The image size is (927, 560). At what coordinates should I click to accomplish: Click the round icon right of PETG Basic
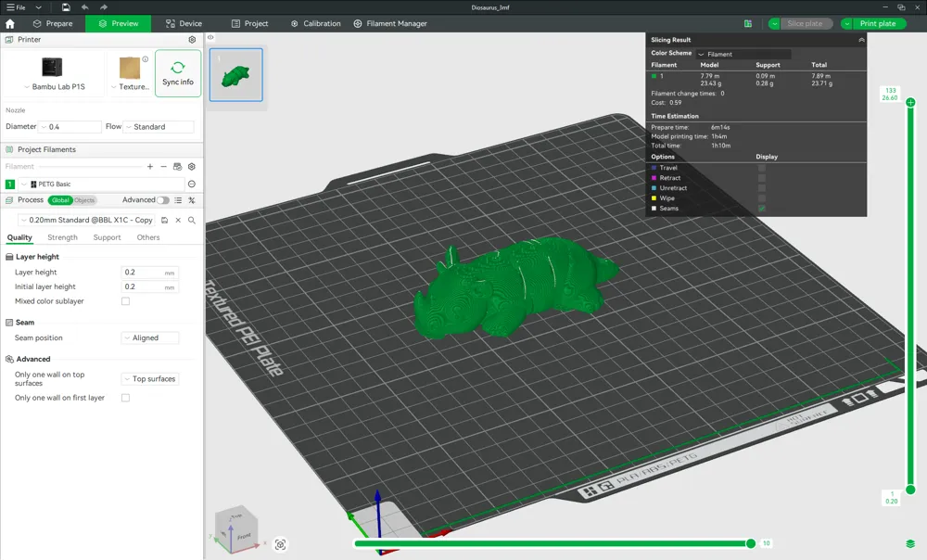point(192,184)
